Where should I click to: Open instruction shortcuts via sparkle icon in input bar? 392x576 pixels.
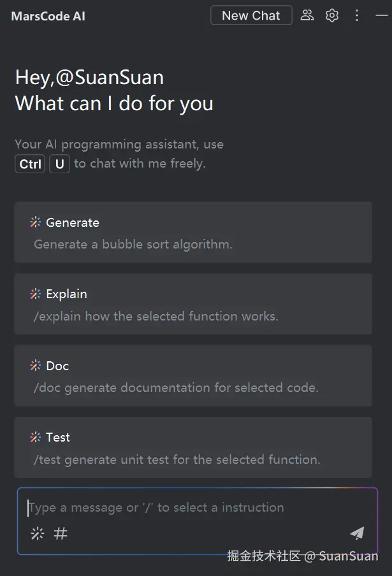[x=38, y=533]
